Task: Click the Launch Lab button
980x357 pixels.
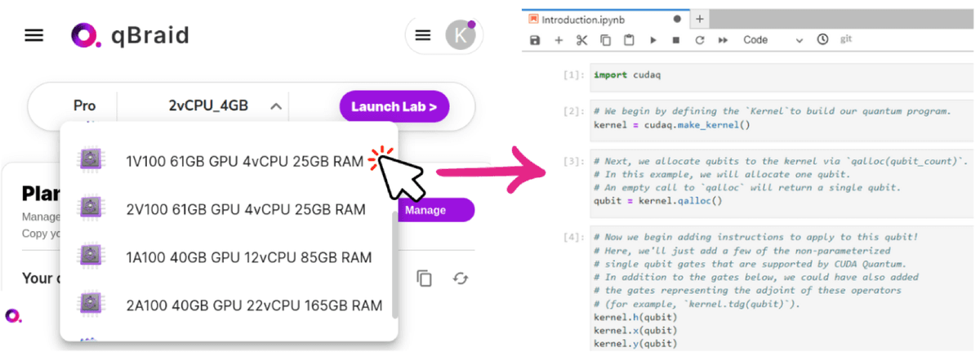Action: 394,106
